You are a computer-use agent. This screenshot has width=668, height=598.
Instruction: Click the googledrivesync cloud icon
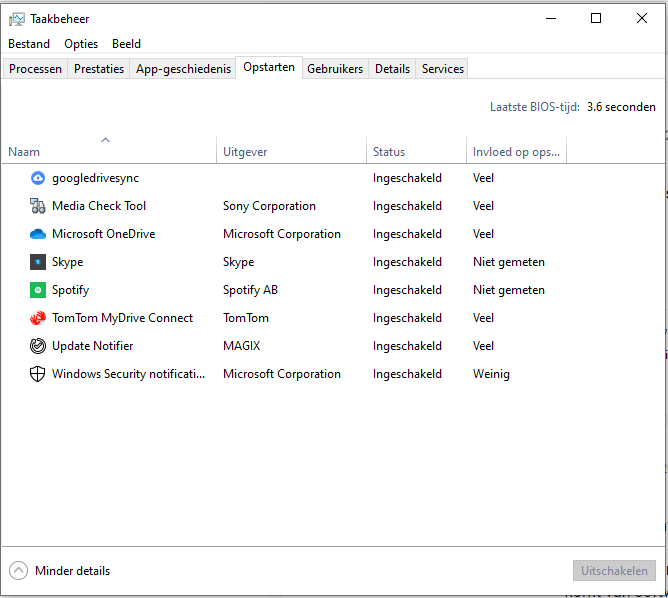pyautogui.click(x=38, y=178)
